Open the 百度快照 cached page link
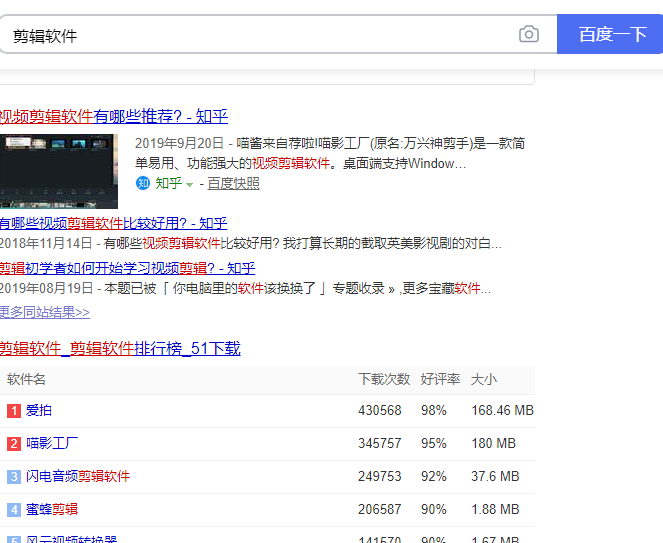 (233, 184)
